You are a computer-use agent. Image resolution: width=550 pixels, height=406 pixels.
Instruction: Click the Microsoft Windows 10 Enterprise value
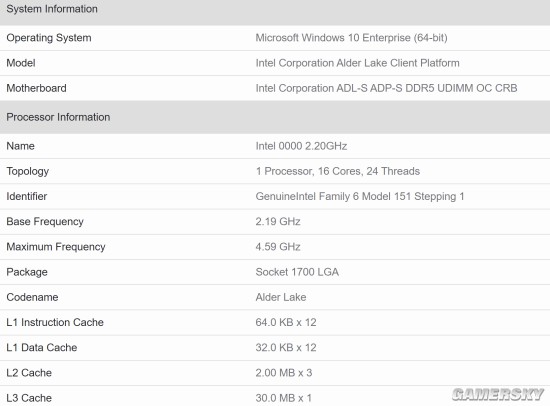tap(351, 38)
